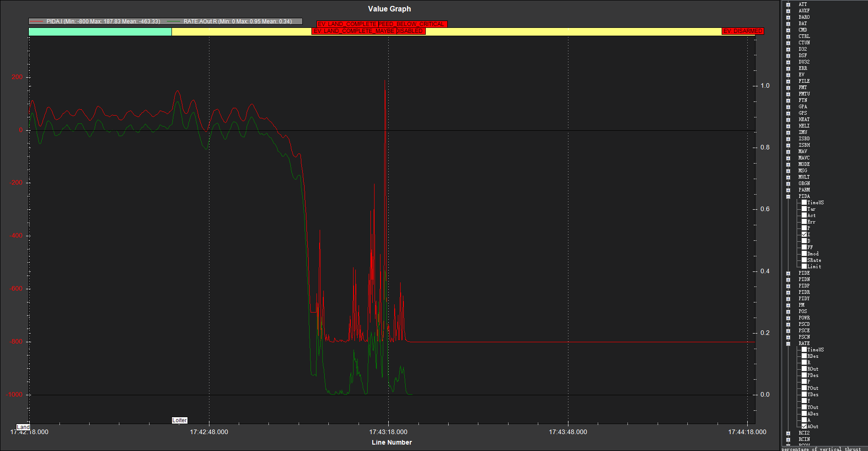
Task: Check the Err checkbox under PIDA
Action: click(804, 222)
